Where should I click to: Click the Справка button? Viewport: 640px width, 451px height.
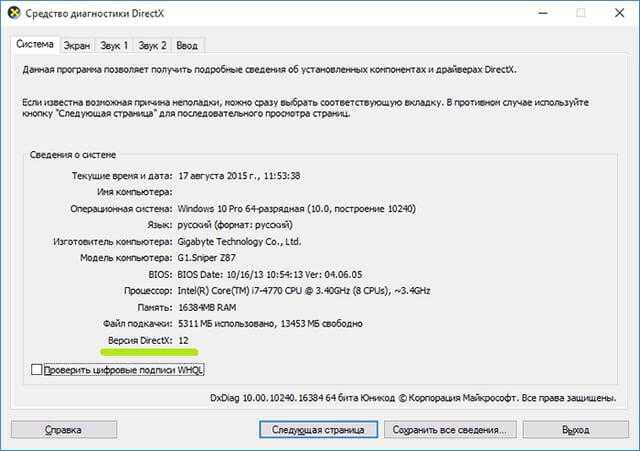64,429
